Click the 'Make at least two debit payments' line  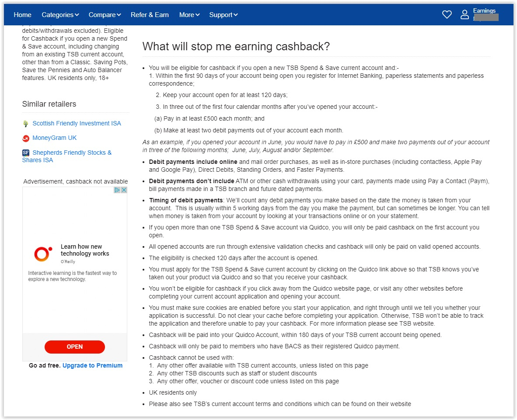click(248, 130)
